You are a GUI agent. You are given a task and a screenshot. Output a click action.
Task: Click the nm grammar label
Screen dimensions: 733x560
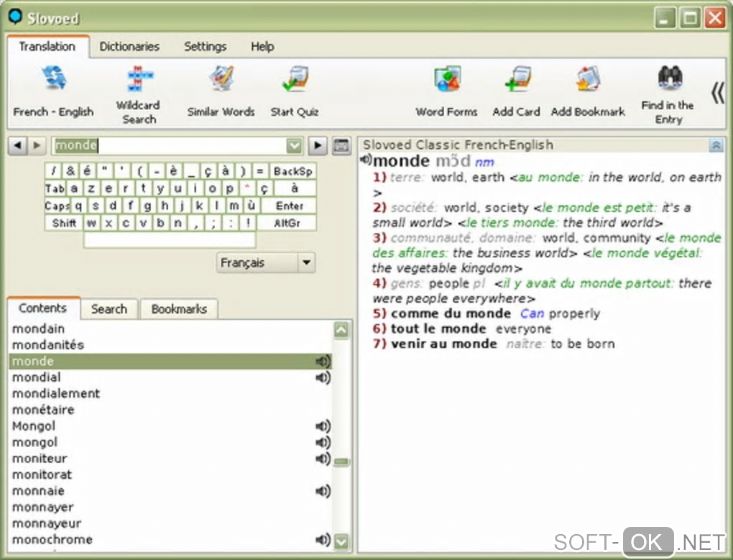click(484, 162)
